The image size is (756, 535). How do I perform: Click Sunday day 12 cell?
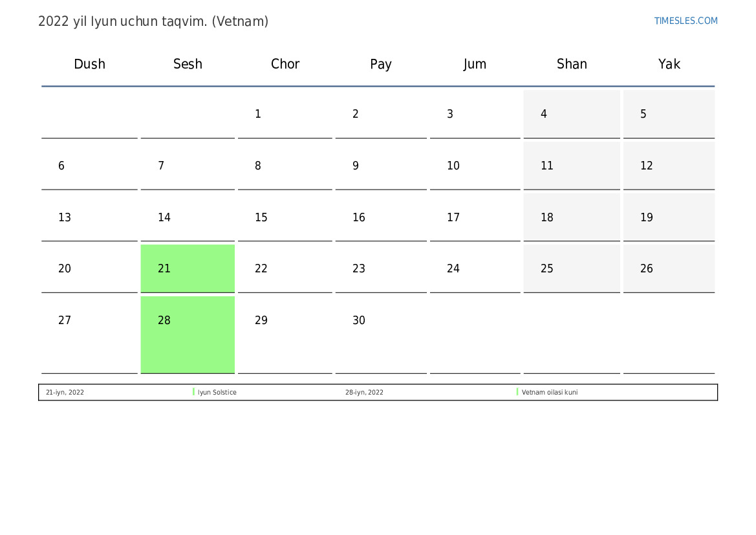(669, 166)
